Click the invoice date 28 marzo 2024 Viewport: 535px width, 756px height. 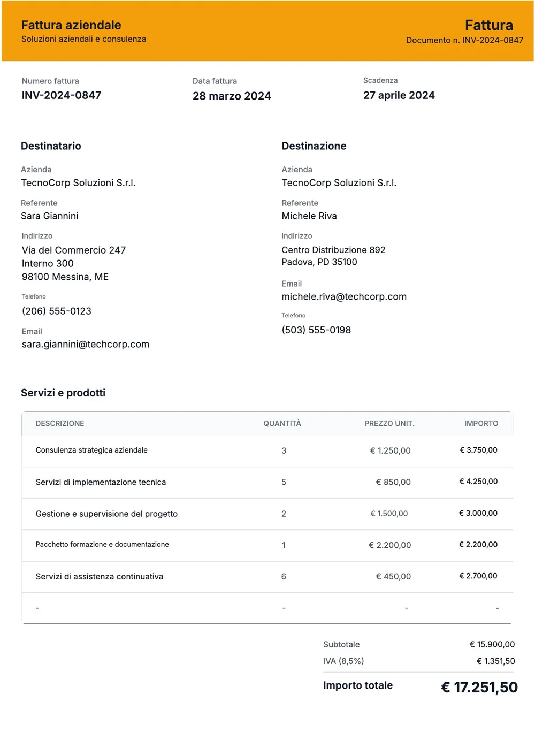point(232,96)
